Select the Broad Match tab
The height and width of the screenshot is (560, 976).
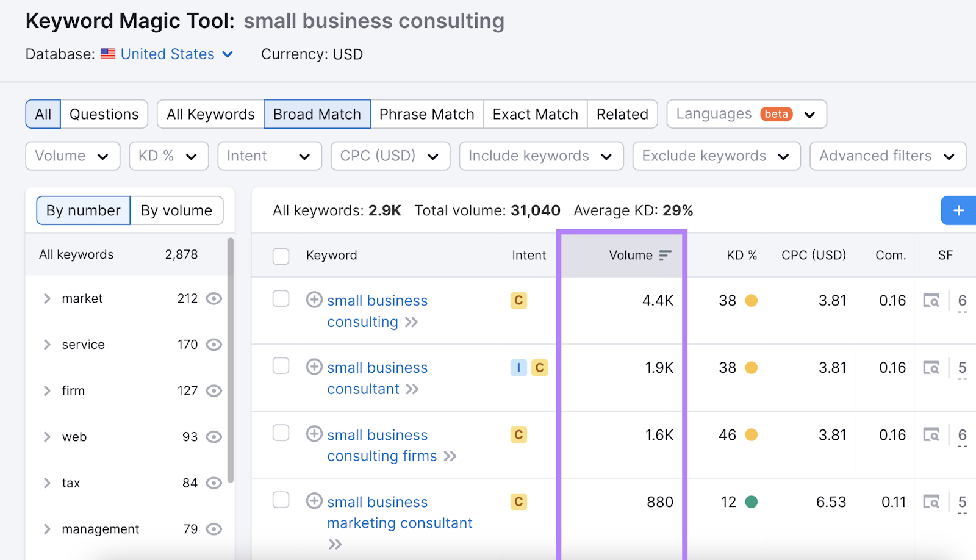coord(317,114)
